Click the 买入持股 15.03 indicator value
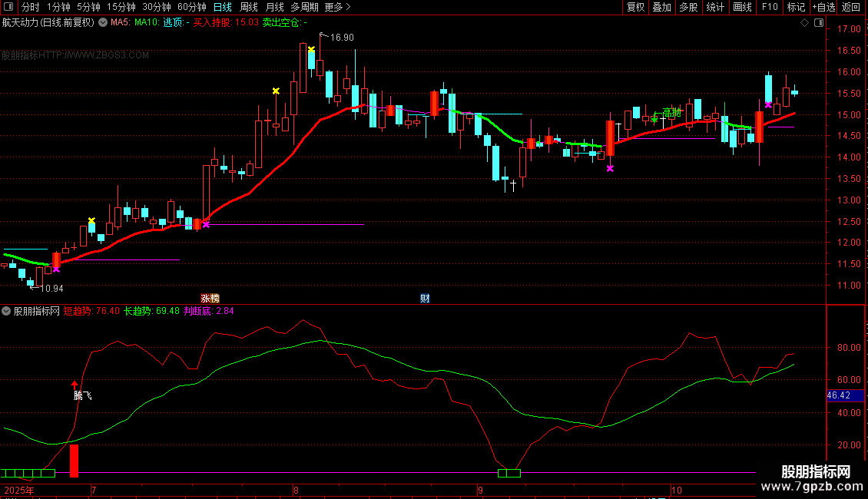868x499 pixels. 225,23
